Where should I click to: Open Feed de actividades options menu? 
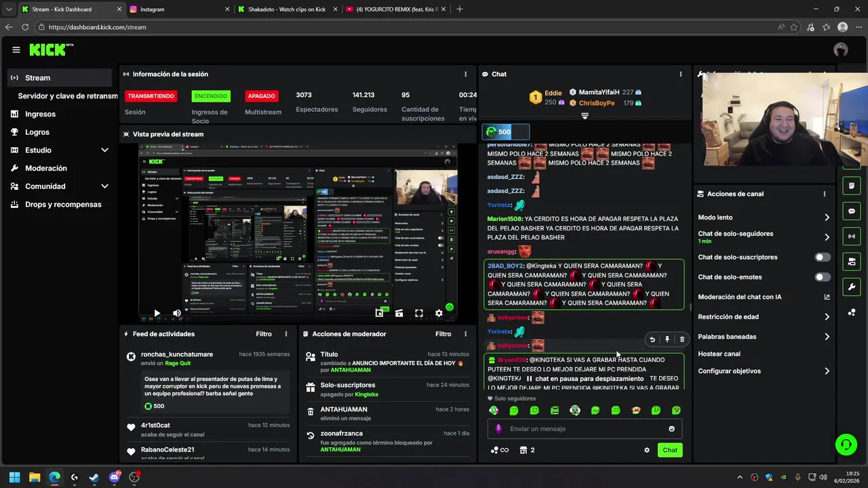click(x=286, y=334)
